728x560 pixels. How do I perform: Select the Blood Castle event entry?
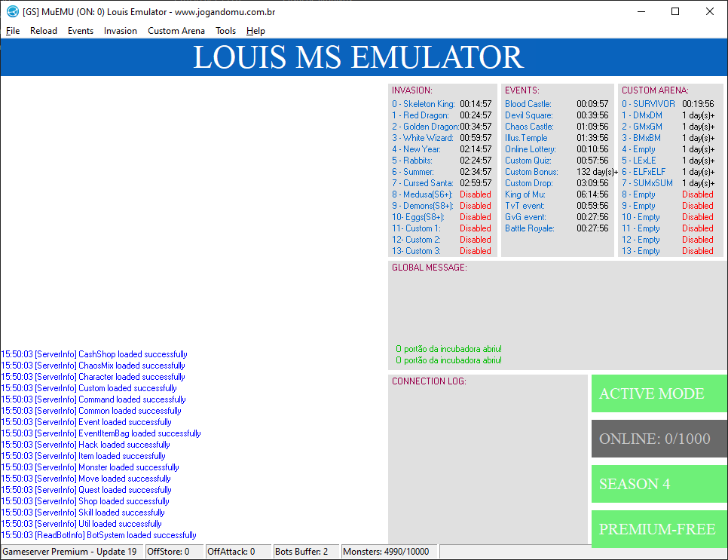coord(528,104)
